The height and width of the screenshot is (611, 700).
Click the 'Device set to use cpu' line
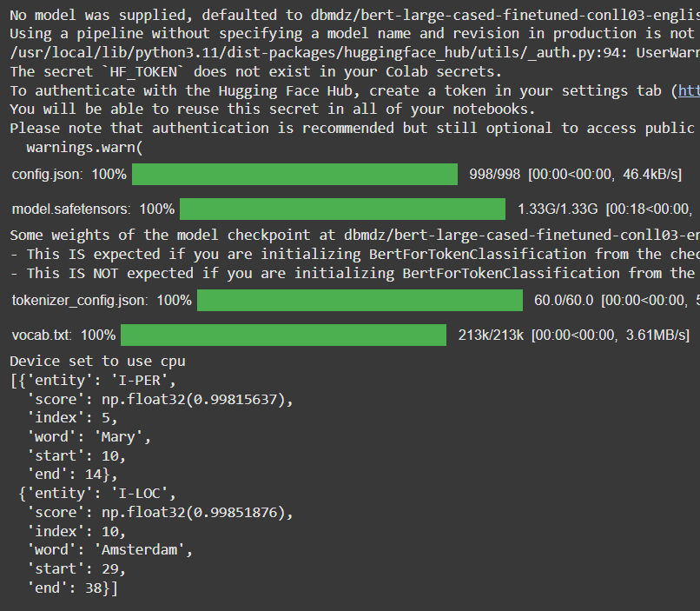pos(97,361)
